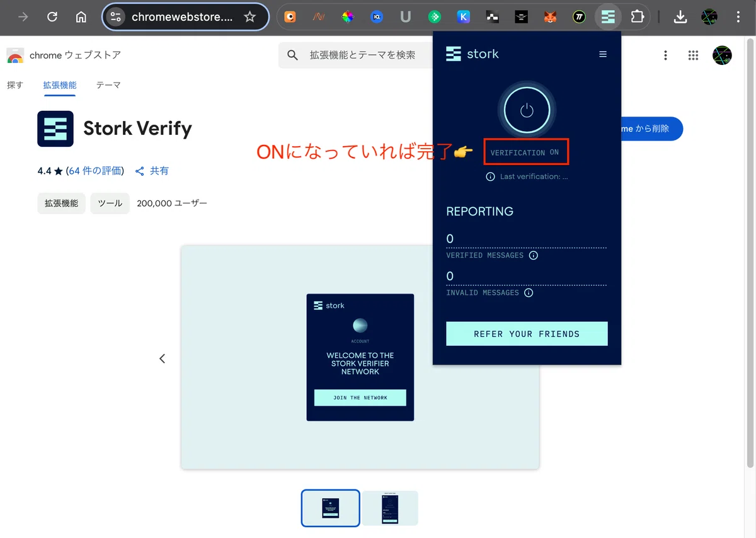The image size is (756, 538).
Task: Switch to the 拡張機能 tab
Action: pyautogui.click(x=60, y=85)
